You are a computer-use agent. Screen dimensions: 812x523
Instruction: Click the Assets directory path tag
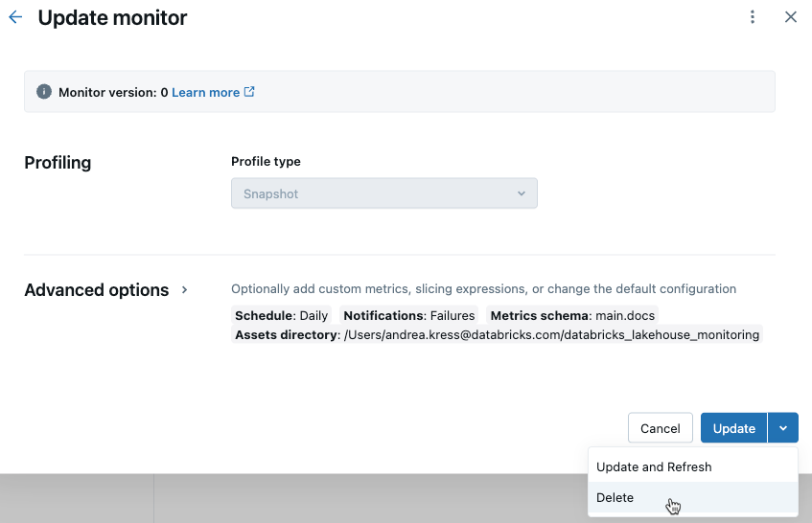pos(497,334)
